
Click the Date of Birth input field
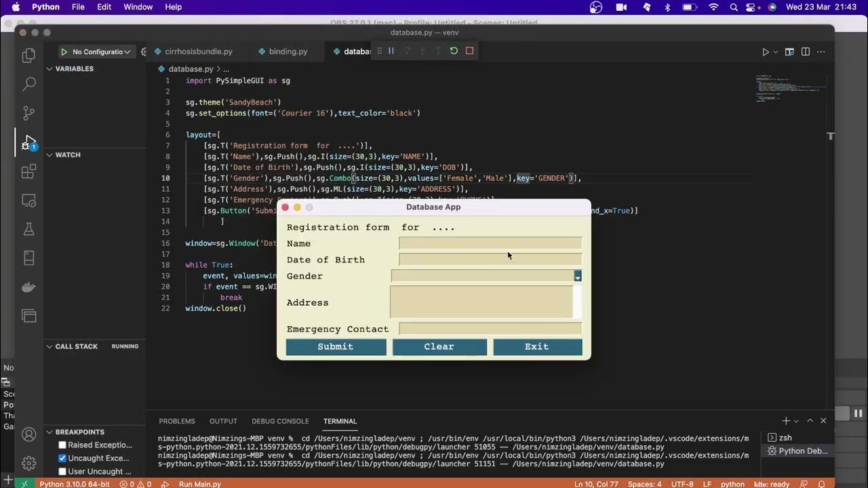(x=490, y=260)
